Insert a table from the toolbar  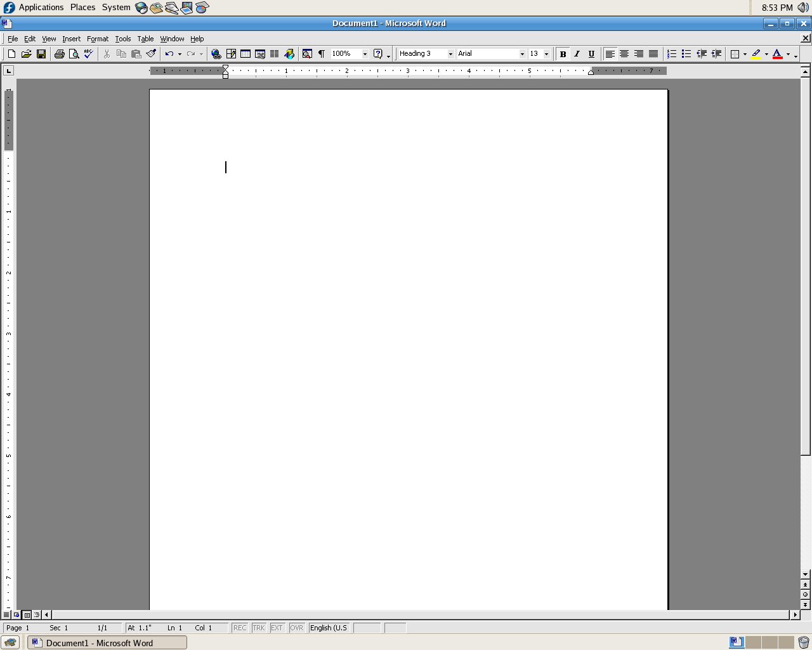pyautogui.click(x=246, y=54)
